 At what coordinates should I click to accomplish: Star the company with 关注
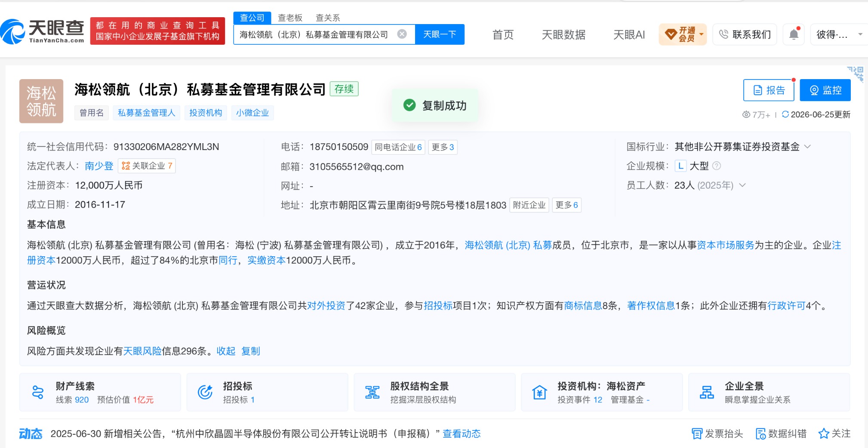coord(834,433)
